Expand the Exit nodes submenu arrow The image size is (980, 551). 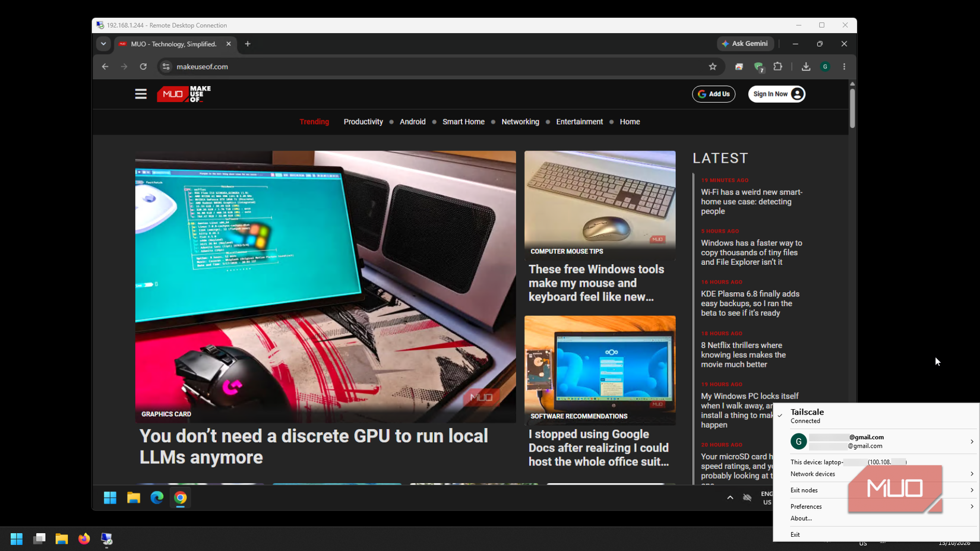pos(972,490)
